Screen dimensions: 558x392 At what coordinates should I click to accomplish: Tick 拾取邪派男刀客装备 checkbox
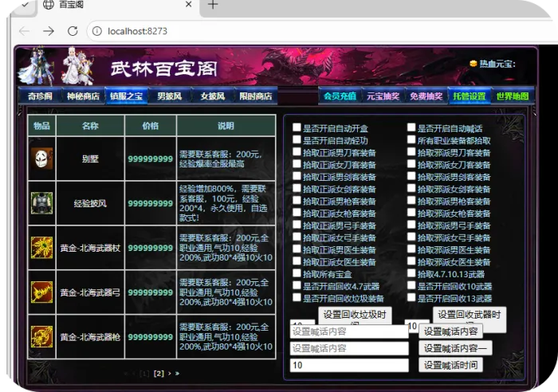411,151
